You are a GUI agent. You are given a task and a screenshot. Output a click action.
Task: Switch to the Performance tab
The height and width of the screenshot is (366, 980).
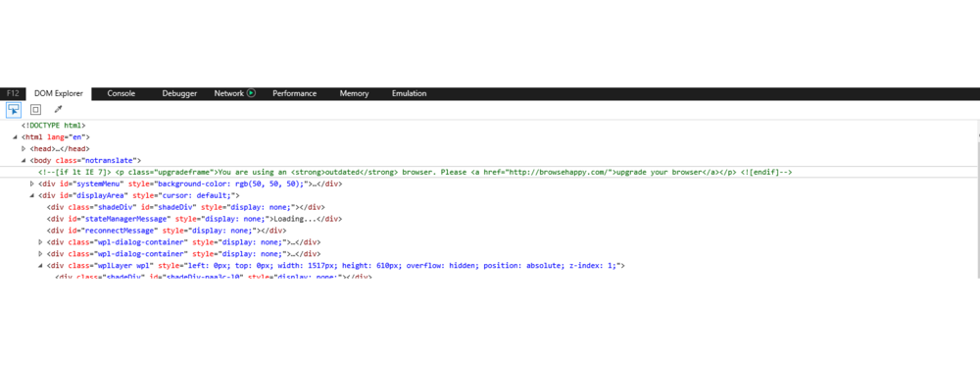[x=294, y=93]
